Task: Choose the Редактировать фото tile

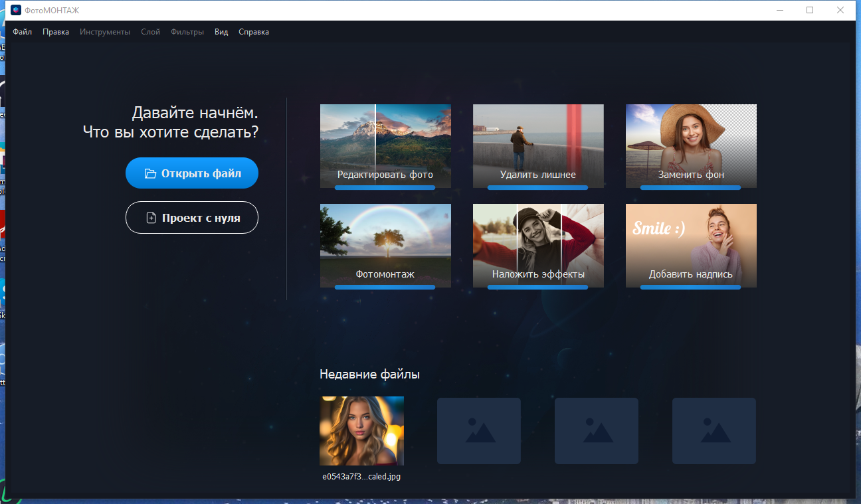Action: point(385,146)
